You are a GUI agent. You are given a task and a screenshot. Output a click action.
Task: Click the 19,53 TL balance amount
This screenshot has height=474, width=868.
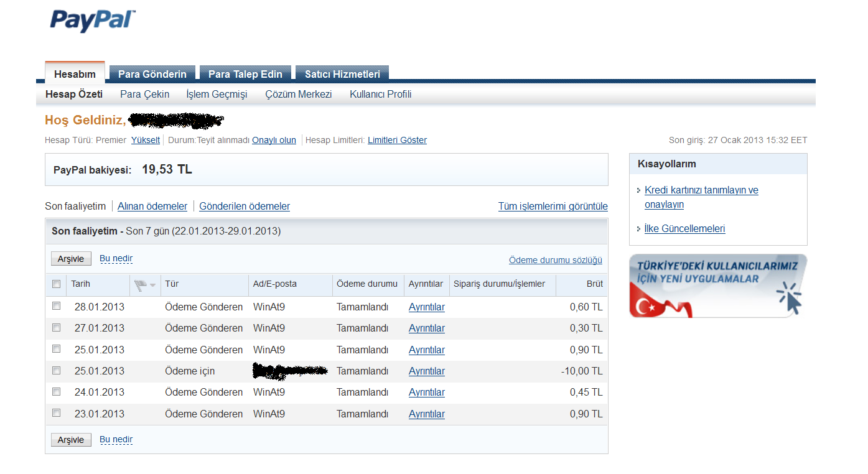pyautogui.click(x=167, y=169)
